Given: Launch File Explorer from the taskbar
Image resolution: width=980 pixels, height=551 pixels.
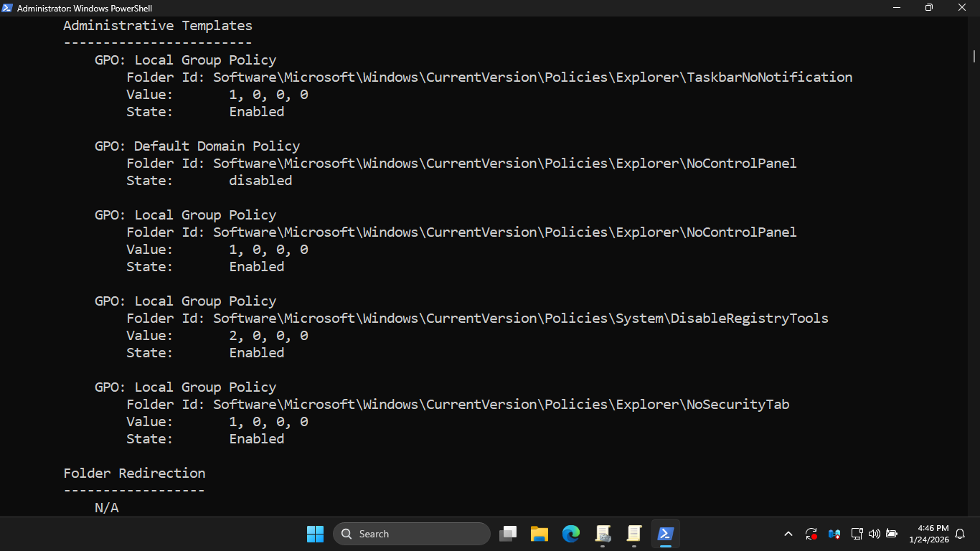Looking at the screenshot, I should [x=540, y=534].
